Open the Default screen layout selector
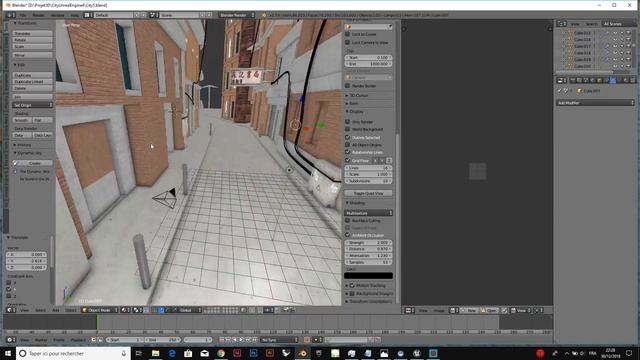 [113, 15]
